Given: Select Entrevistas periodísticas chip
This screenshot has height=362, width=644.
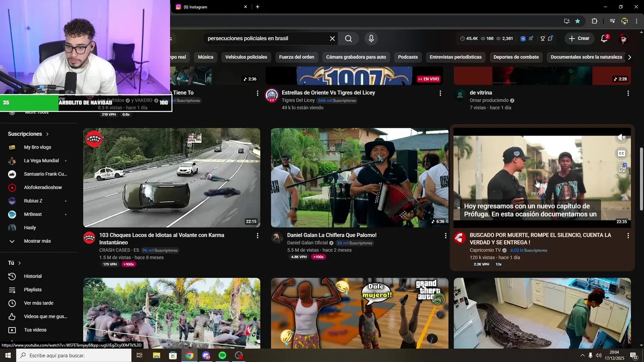Looking at the screenshot, I should point(455,57).
